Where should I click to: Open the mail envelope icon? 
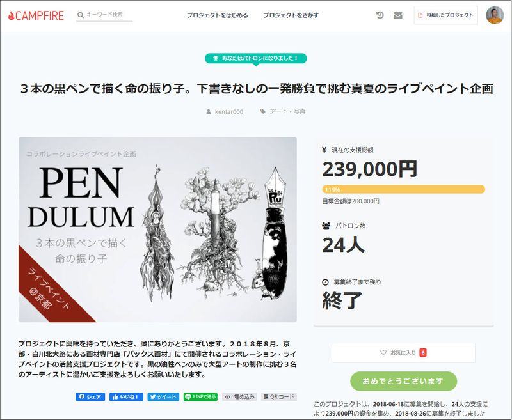click(397, 15)
